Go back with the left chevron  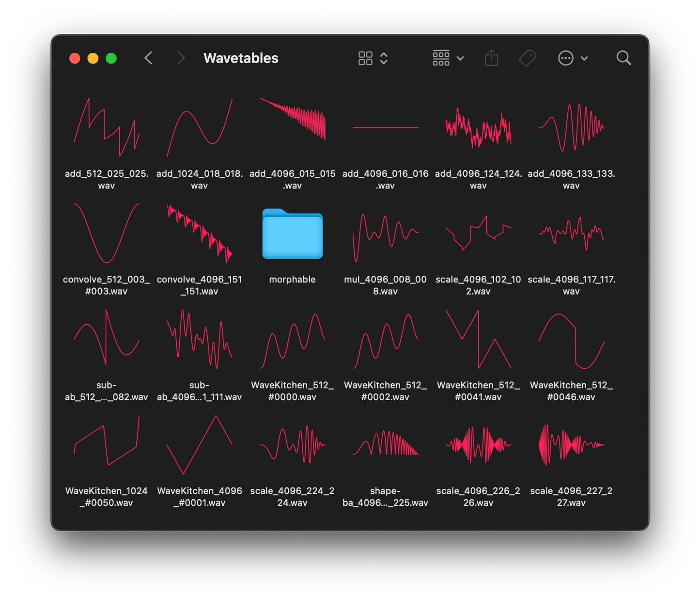(x=149, y=58)
